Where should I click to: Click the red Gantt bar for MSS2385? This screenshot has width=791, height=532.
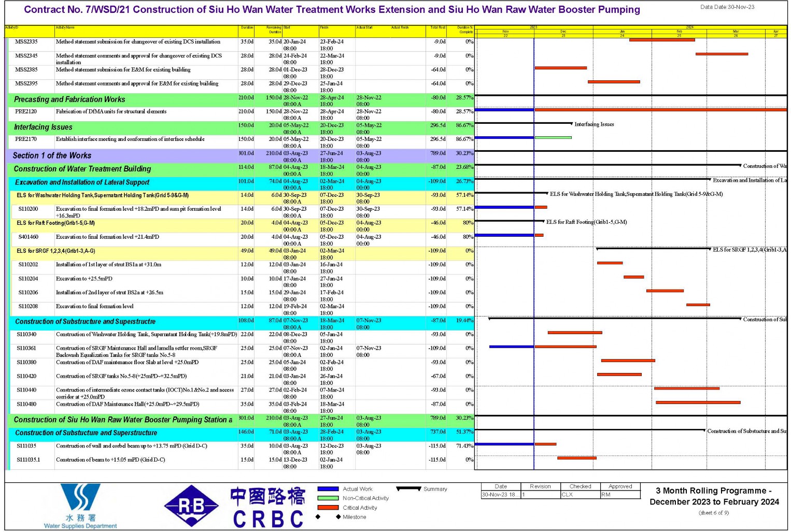[x=561, y=68]
